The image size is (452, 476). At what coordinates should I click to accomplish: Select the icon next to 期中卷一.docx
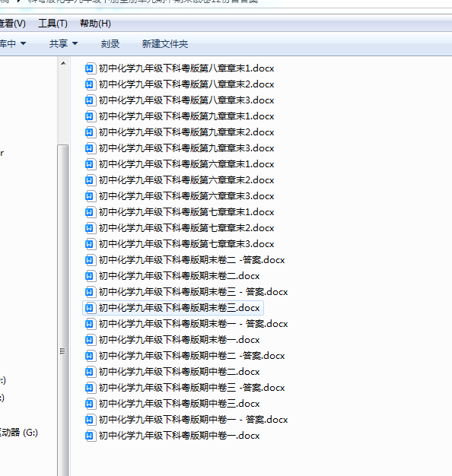point(89,436)
